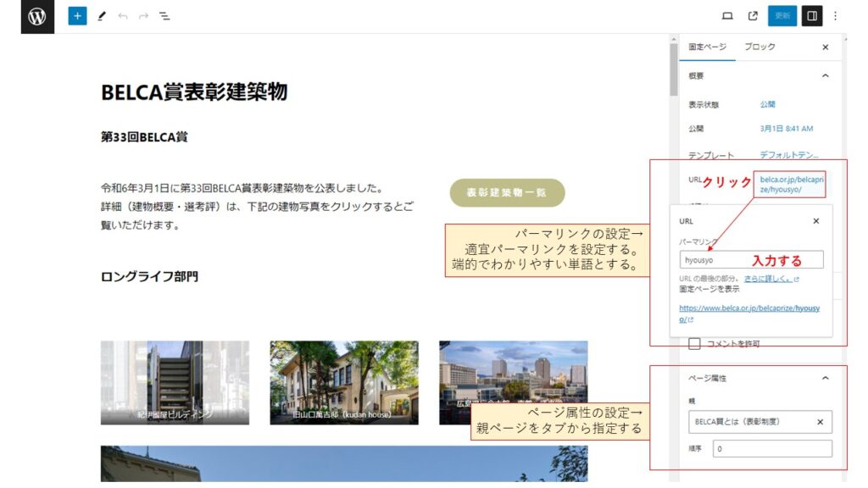868x488 pixels.
Task: Open the WordPress logo menu
Action: tap(37, 17)
